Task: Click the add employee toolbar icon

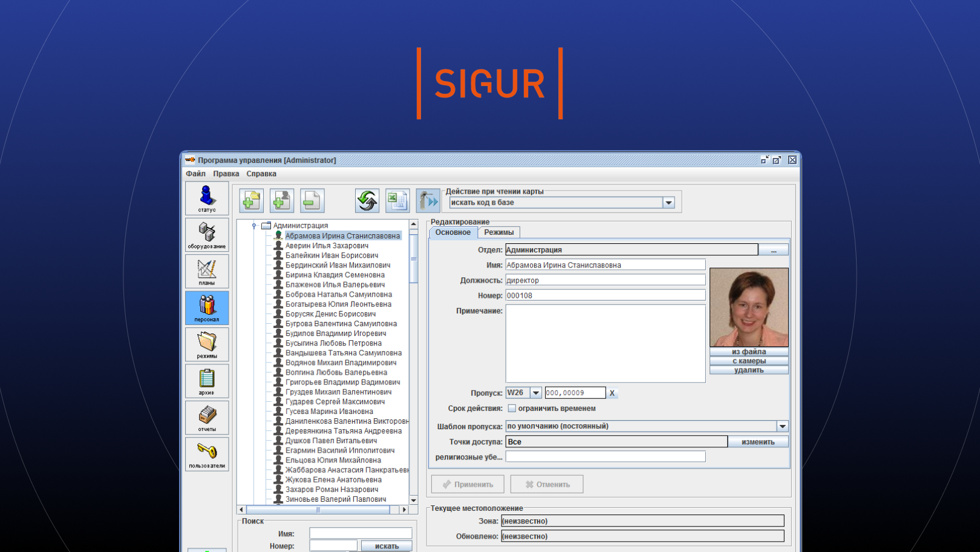Action: point(281,200)
